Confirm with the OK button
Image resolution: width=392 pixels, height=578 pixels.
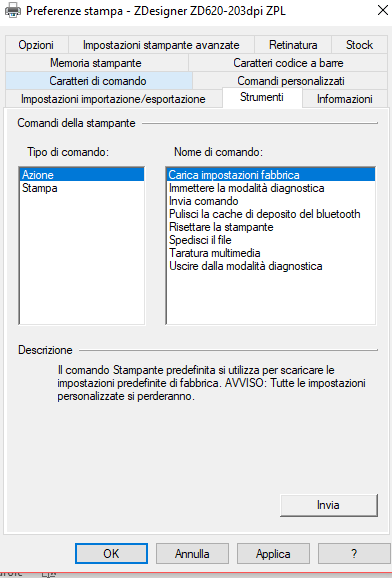click(x=111, y=554)
